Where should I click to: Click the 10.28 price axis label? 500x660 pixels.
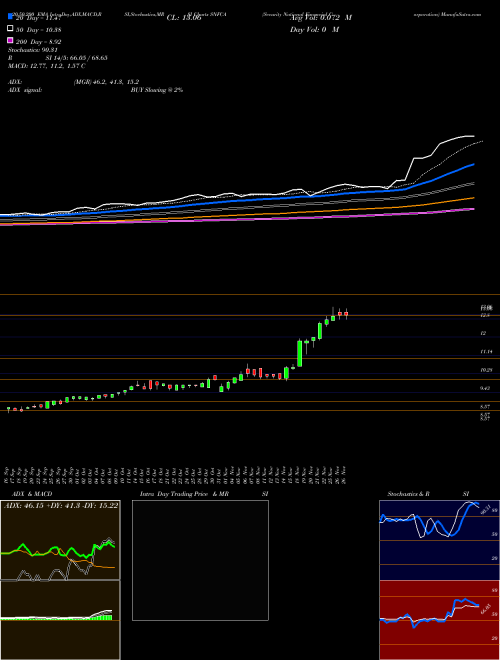(486, 370)
